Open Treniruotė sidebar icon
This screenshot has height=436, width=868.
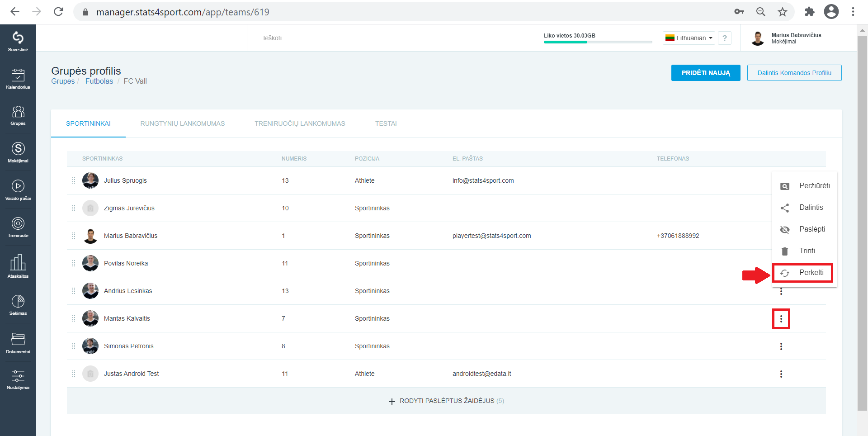(18, 227)
